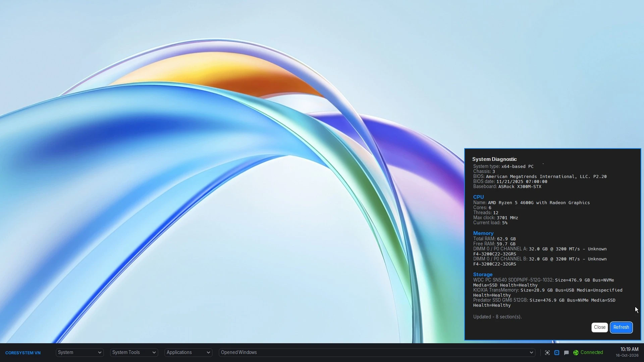Screen dimensions: 644x362
Task: Click the System Diagnostic title
Action: pyautogui.click(x=494, y=159)
